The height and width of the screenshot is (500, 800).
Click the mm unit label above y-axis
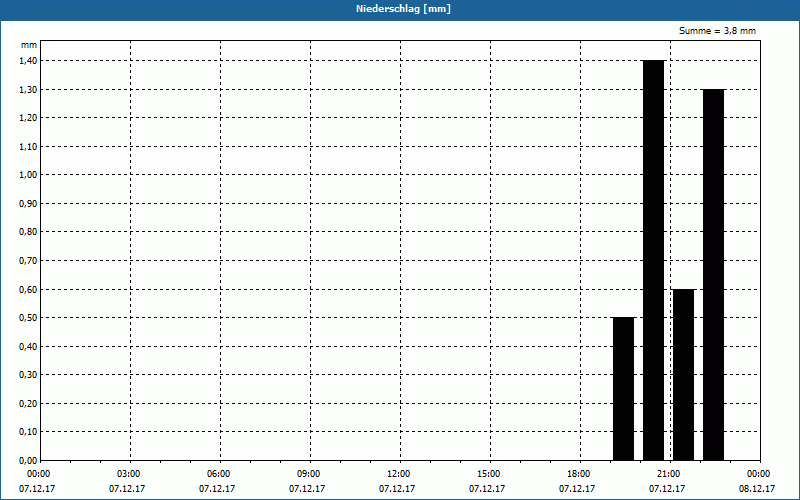tap(29, 45)
